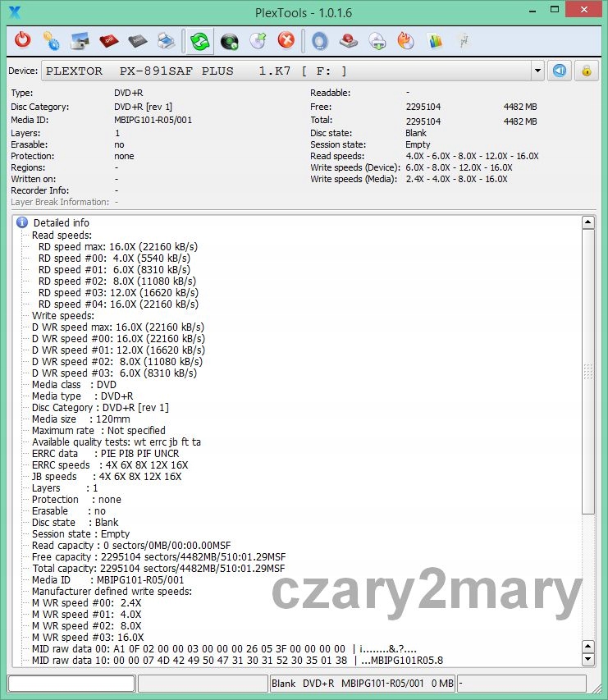608x700 pixels.
Task: Click the padlock lock drive button
Action: click(586, 71)
